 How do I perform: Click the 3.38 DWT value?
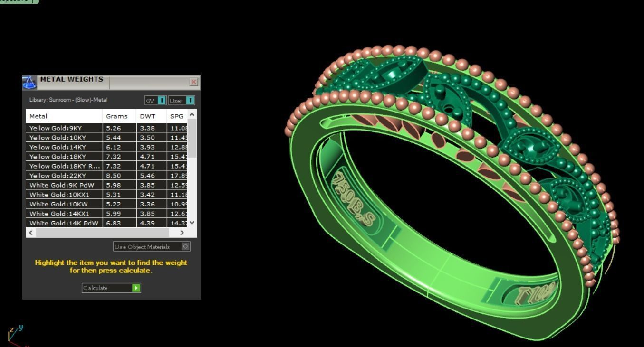tap(147, 128)
